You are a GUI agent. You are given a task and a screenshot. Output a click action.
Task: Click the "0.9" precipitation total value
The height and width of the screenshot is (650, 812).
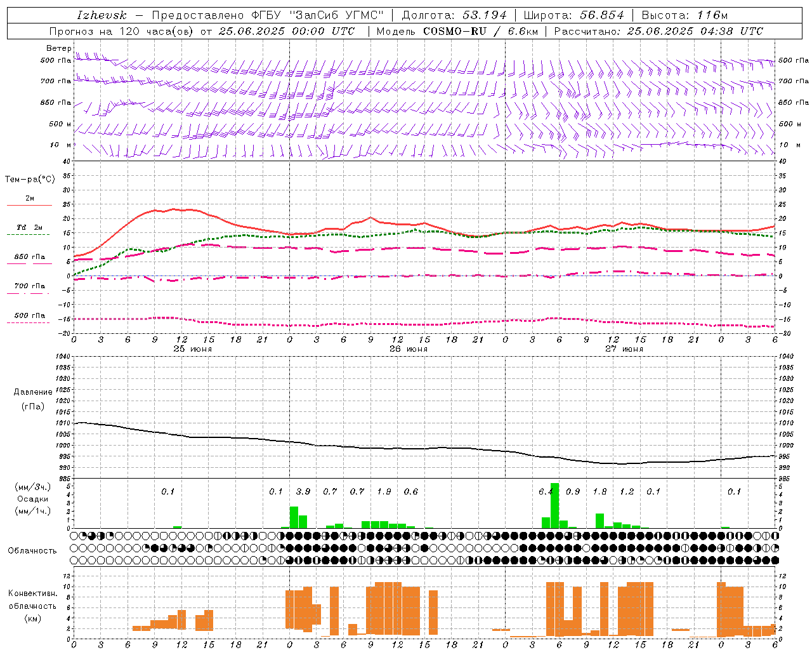coord(573,492)
